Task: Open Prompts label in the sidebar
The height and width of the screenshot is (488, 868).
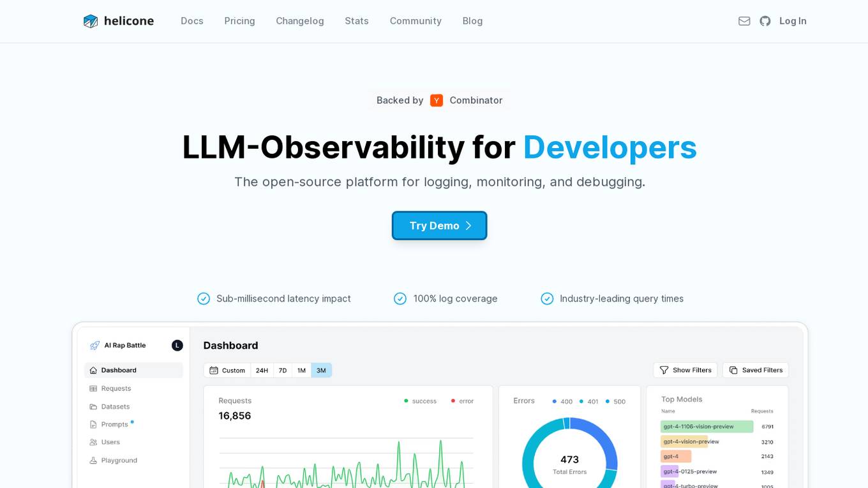Action: click(115, 424)
